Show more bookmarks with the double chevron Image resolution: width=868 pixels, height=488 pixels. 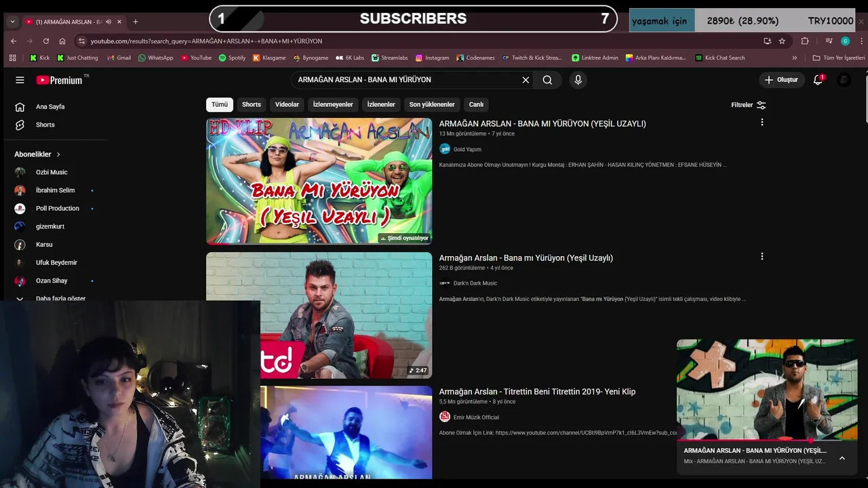coord(795,58)
